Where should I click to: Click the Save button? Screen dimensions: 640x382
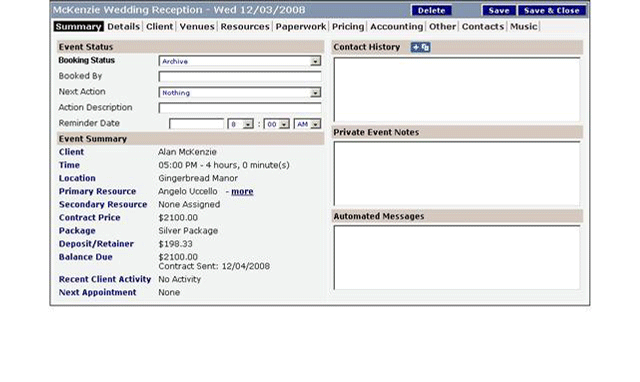click(x=499, y=11)
